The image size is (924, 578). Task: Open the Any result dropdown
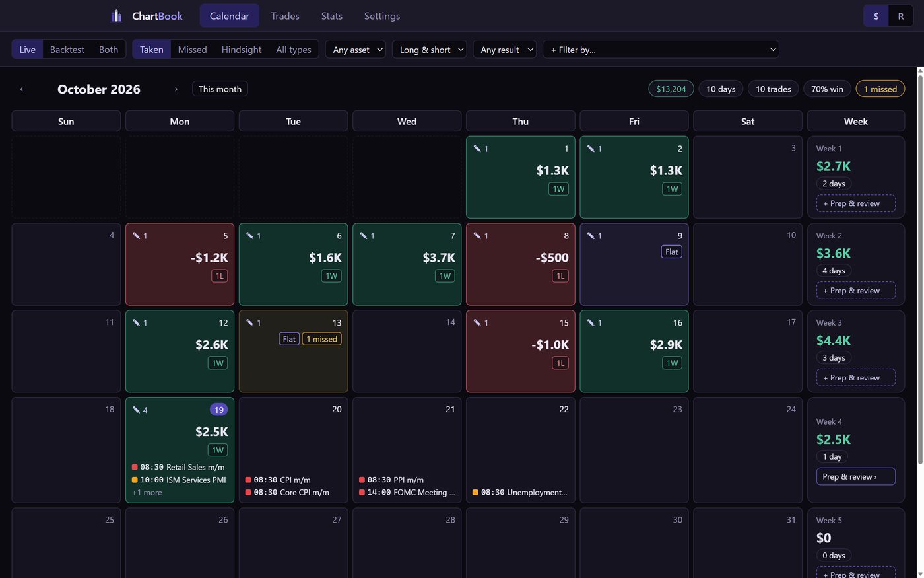coord(505,50)
